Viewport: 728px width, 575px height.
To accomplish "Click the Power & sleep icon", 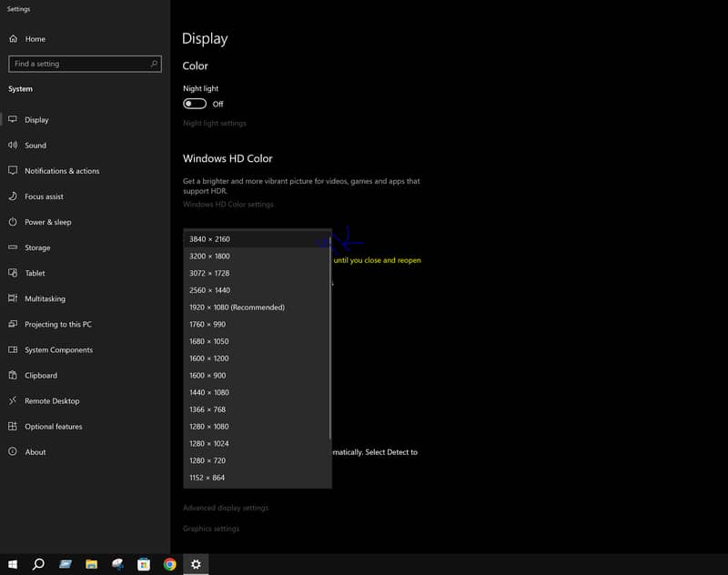I will point(13,222).
